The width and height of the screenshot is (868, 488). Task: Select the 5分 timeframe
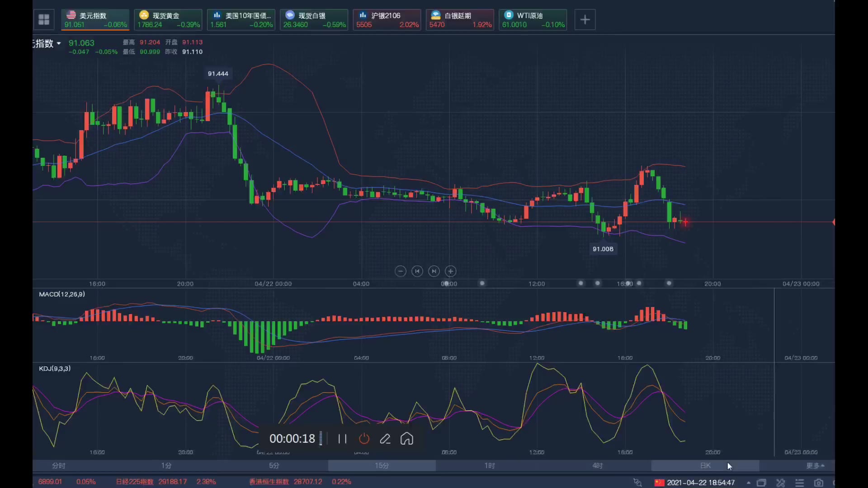(274, 465)
